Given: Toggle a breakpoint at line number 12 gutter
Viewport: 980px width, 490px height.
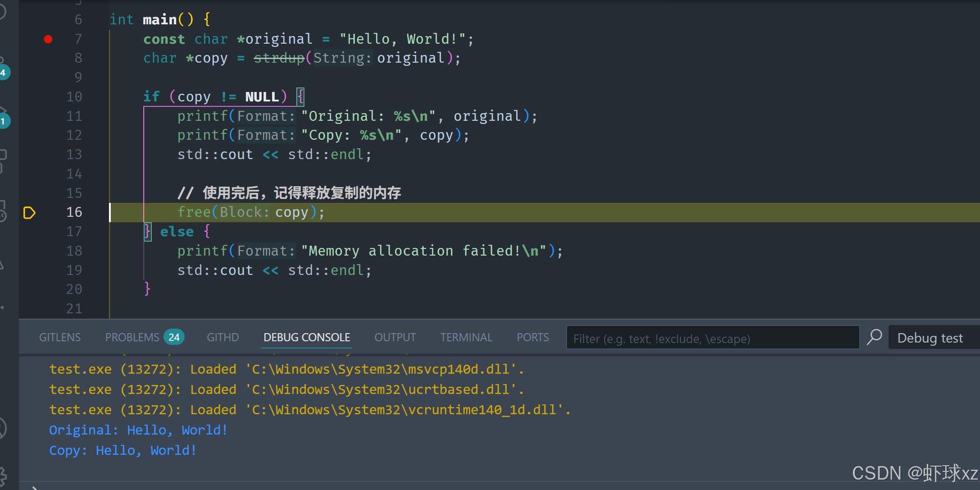Looking at the screenshot, I should pos(48,135).
